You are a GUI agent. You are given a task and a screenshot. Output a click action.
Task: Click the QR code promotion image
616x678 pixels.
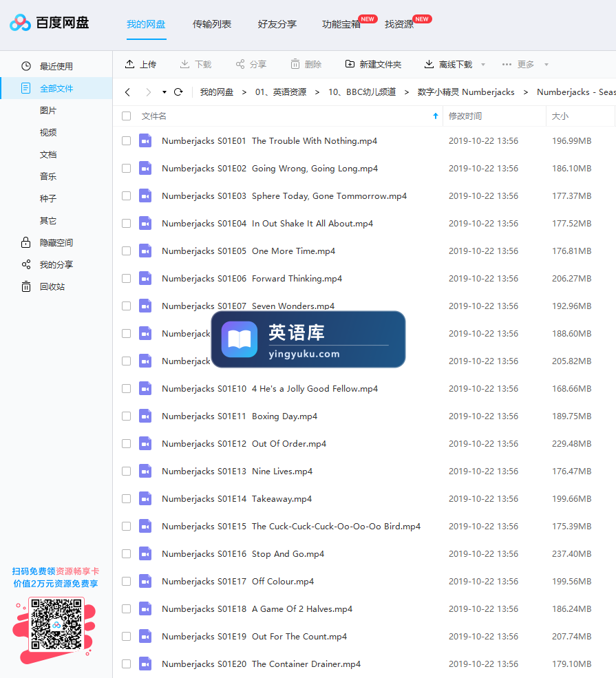coord(56,624)
